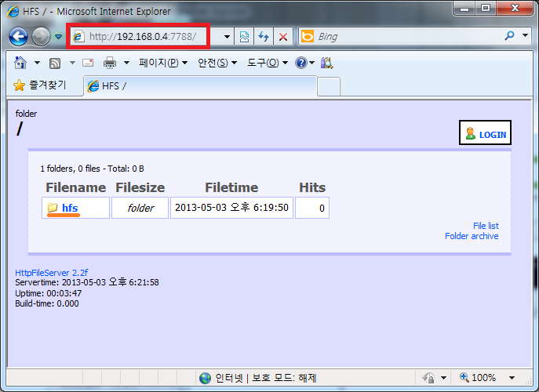Click the RSS Feeds icon

(55, 64)
